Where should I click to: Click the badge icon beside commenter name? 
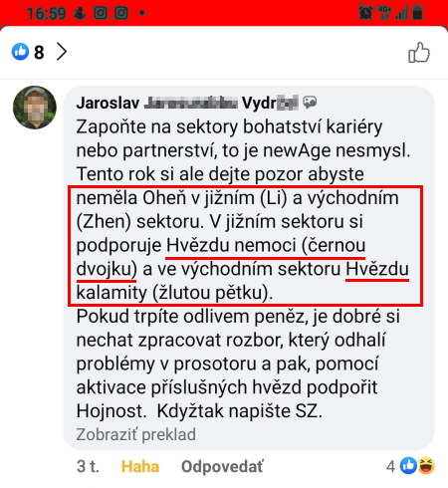pos(310,103)
